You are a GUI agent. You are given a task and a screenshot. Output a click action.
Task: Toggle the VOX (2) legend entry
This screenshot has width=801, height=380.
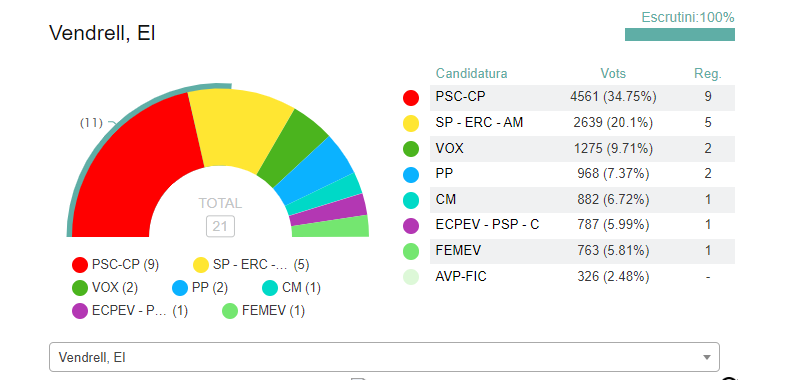[105, 288]
